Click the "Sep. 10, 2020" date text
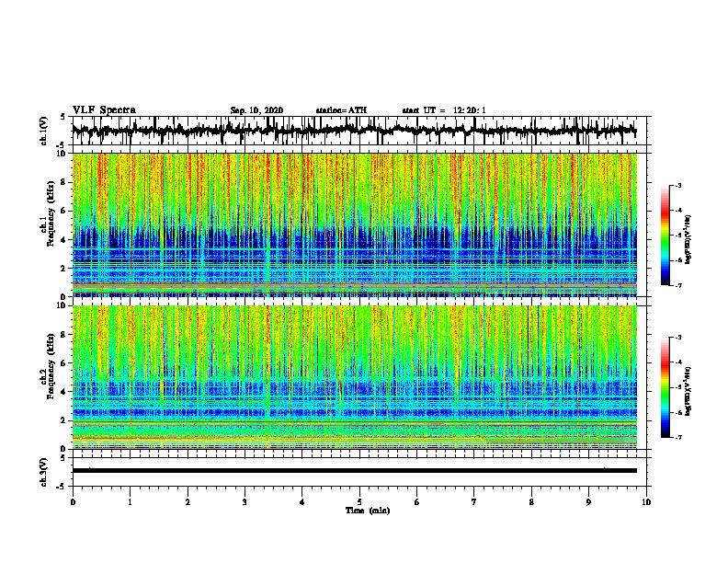 pos(256,110)
